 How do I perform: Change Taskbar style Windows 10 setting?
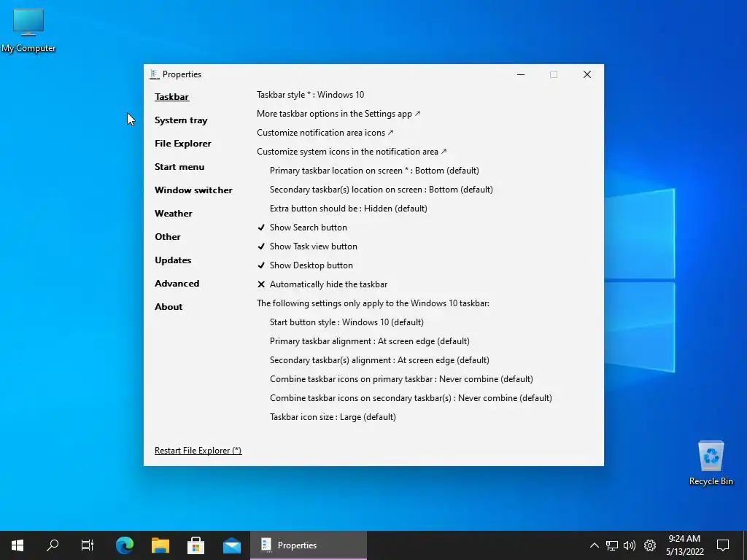pyautogui.click(x=311, y=95)
